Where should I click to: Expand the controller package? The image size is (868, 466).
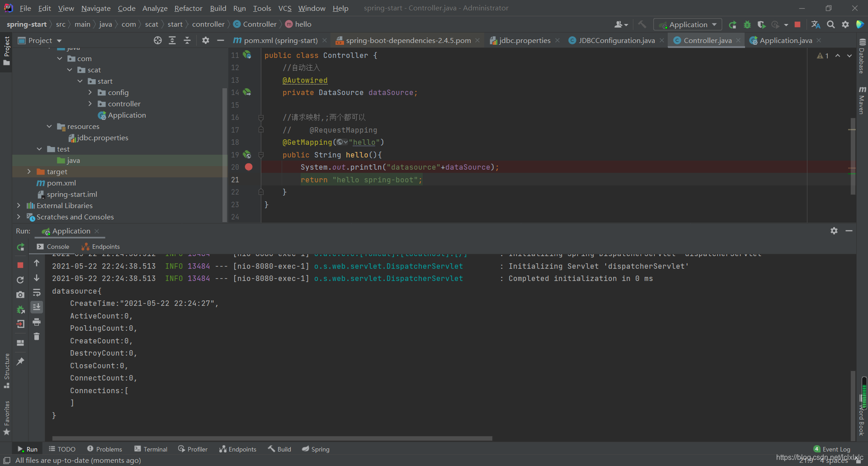(x=90, y=104)
